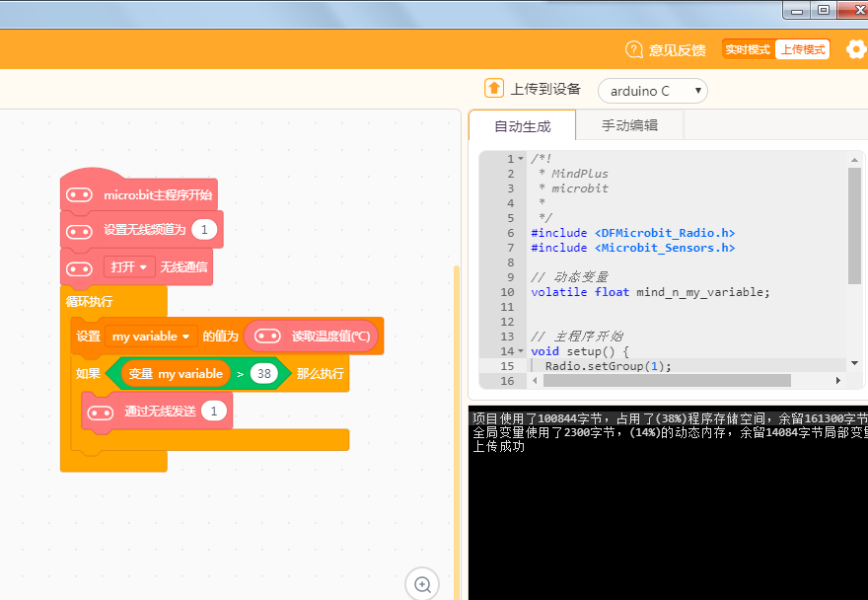Switch to 上传模式 upload mode
The height and width of the screenshot is (600, 868).
[803, 49]
